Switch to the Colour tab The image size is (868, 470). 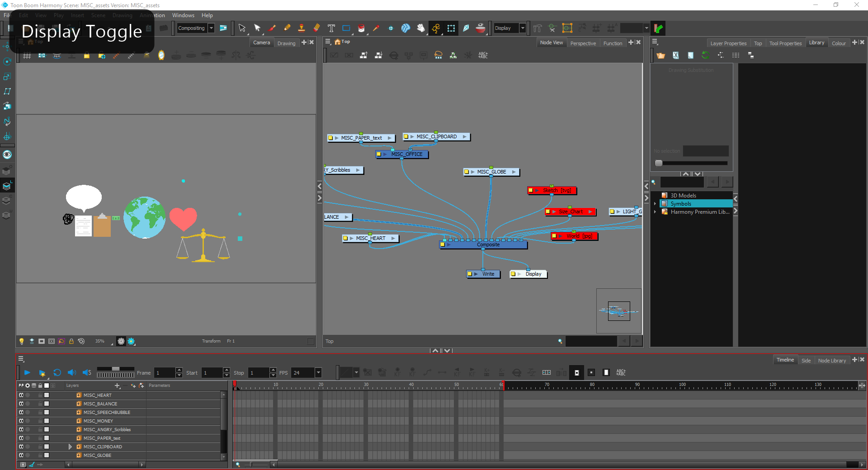point(839,43)
